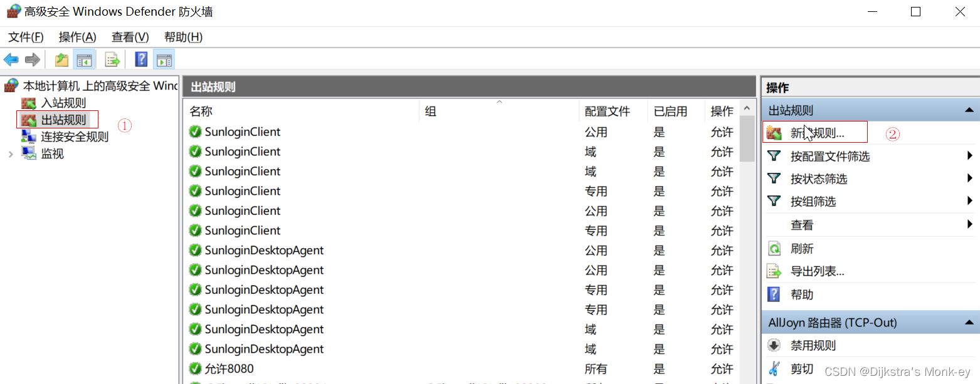The image size is (980, 384).
Task: Collapse the AllJoyn 路由器 (TCP-Out) section
Action: point(969,321)
